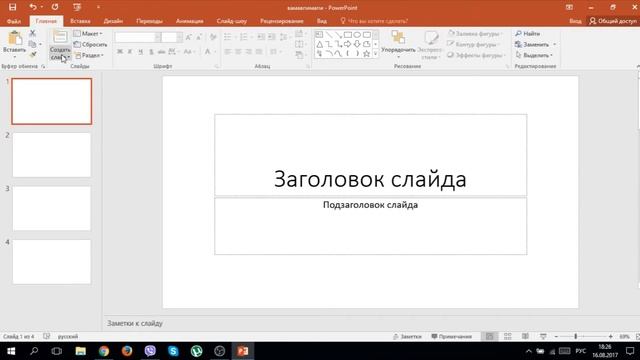This screenshot has width=640, height=360.
Task: Switch to the Переходы tab
Action: pyautogui.click(x=149, y=21)
